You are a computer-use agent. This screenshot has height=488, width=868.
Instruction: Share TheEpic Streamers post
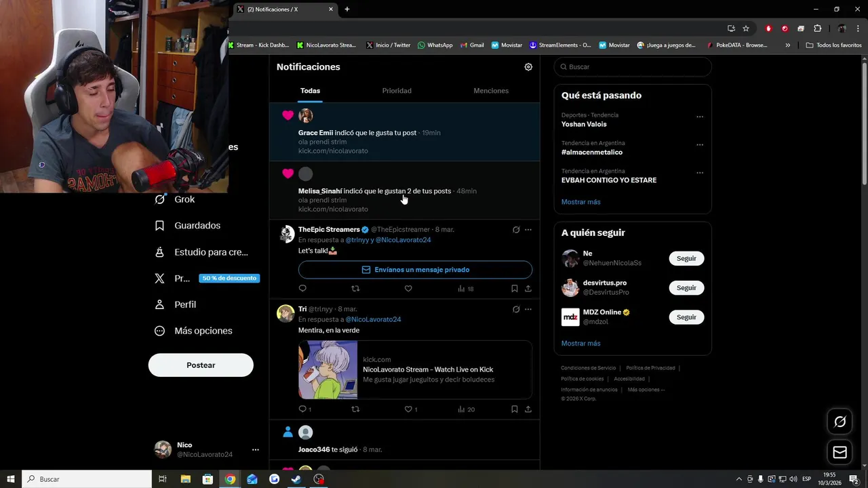coord(528,289)
